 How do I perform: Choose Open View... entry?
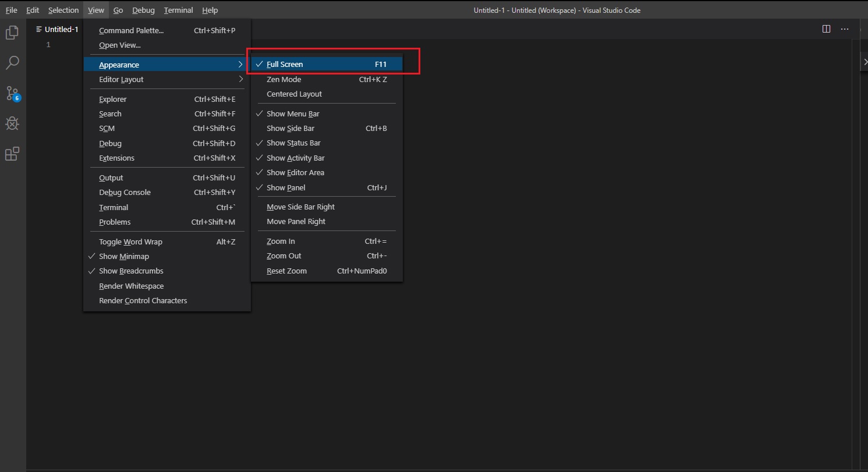point(167,45)
